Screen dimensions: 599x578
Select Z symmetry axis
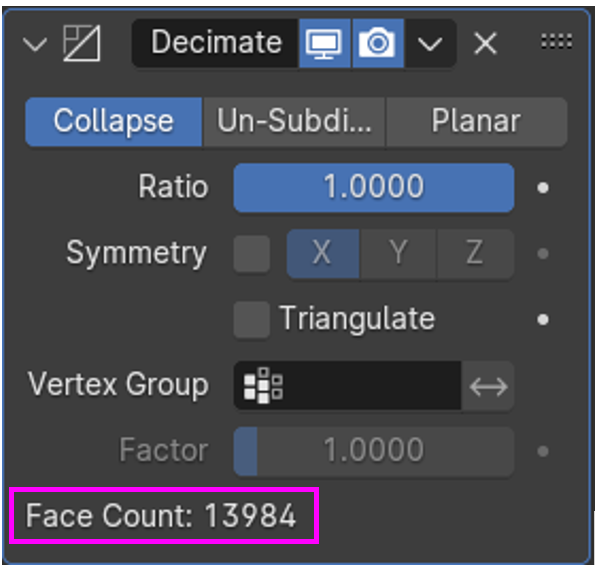click(475, 254)
